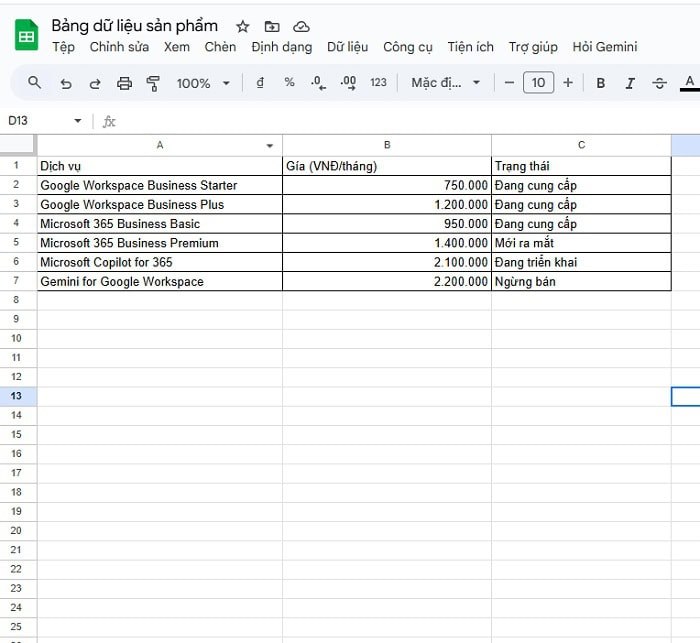Open column A header dropdown arrow
This screenshot has height=643, width=700.
click(x=270, y=146)
